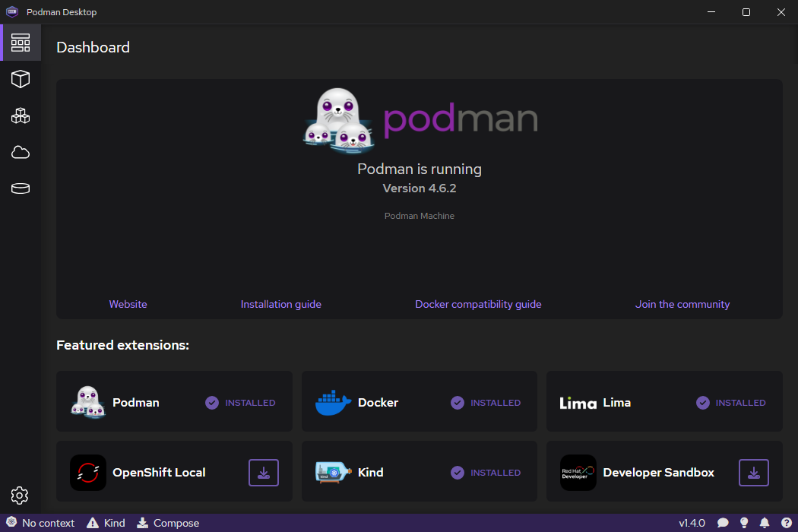Click the lightbulb tips icon in status bar
Viewport: 798px width, 532px height.
(744, 523)
